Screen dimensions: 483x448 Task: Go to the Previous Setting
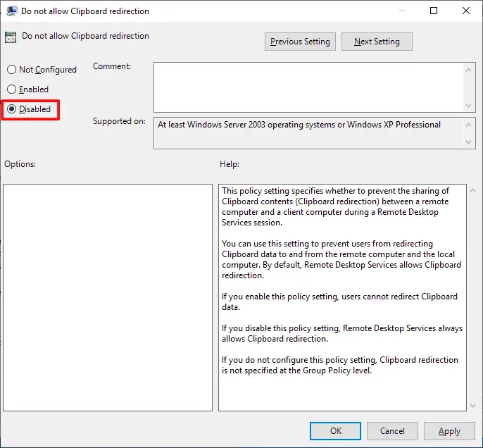[300, 42]
